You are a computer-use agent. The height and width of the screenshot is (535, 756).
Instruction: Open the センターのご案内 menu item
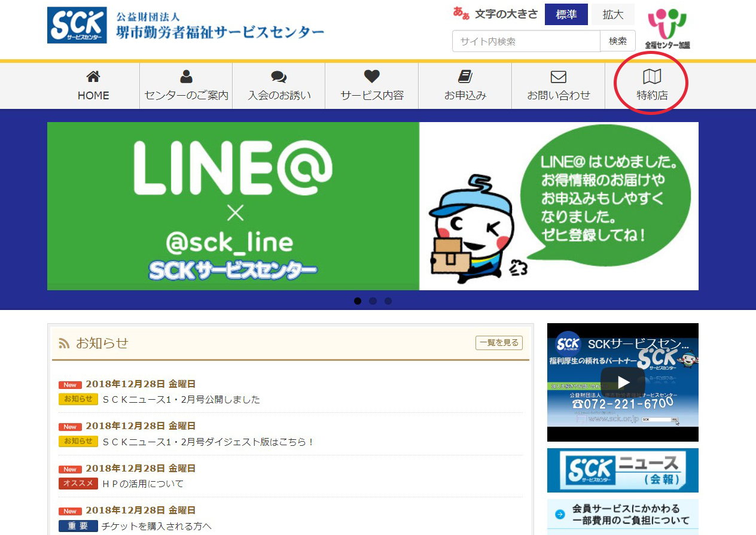point(187,86)
